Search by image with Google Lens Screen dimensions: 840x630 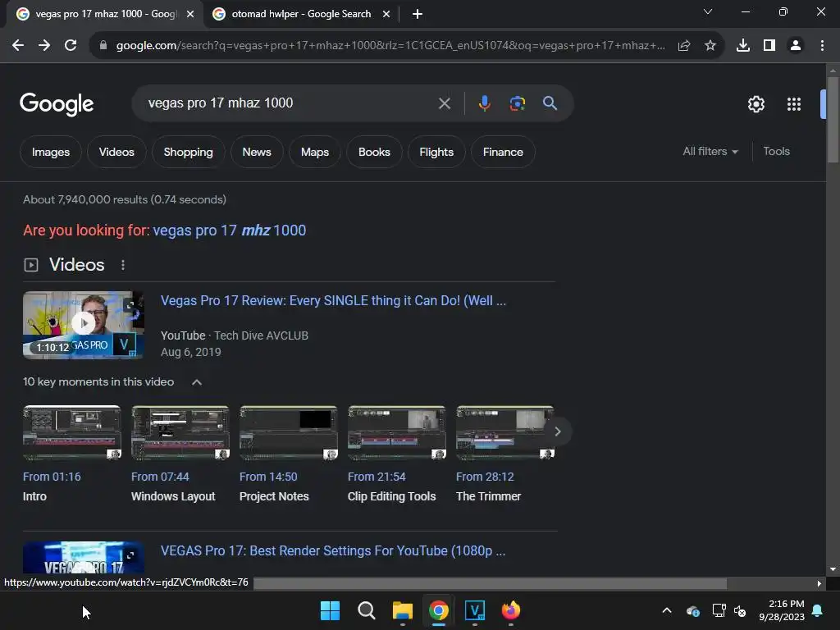517,103
